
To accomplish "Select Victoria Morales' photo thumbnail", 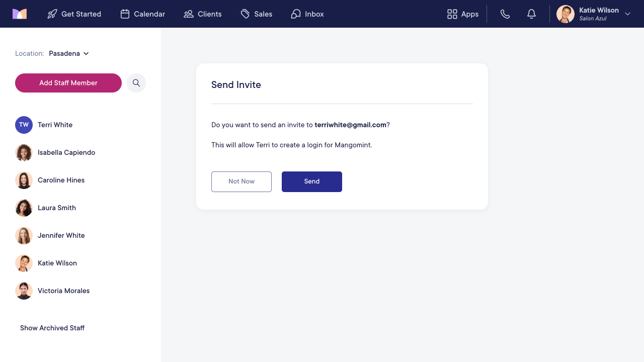I will 24,291.
